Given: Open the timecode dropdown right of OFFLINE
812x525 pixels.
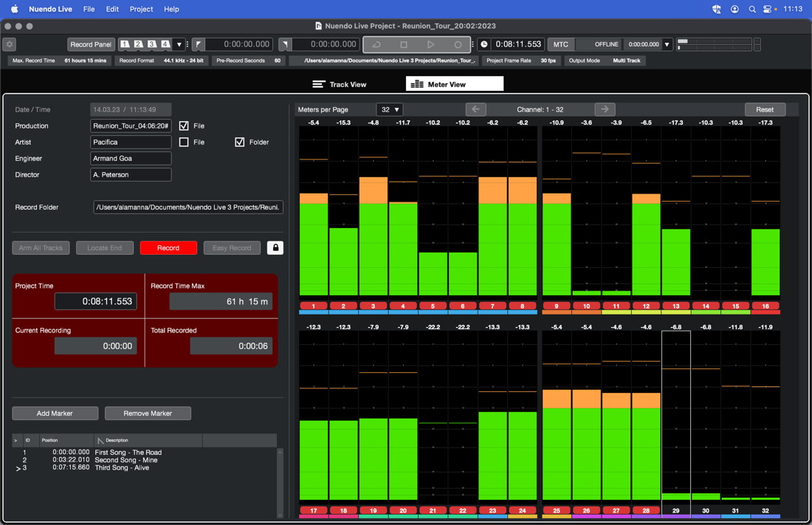Looking at the screenshot, I should pyautogui.click(x=667, y=44).
